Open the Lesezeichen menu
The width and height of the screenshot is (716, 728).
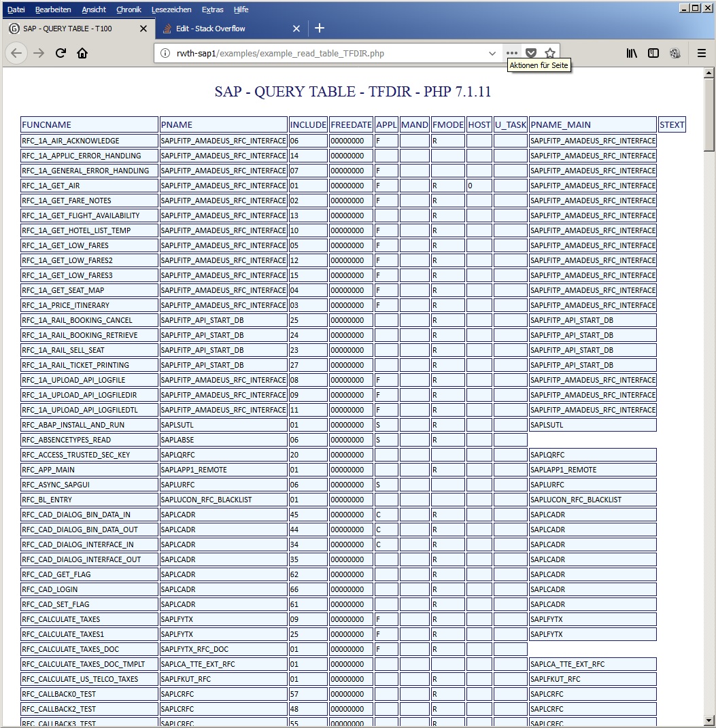coord(171,10)
